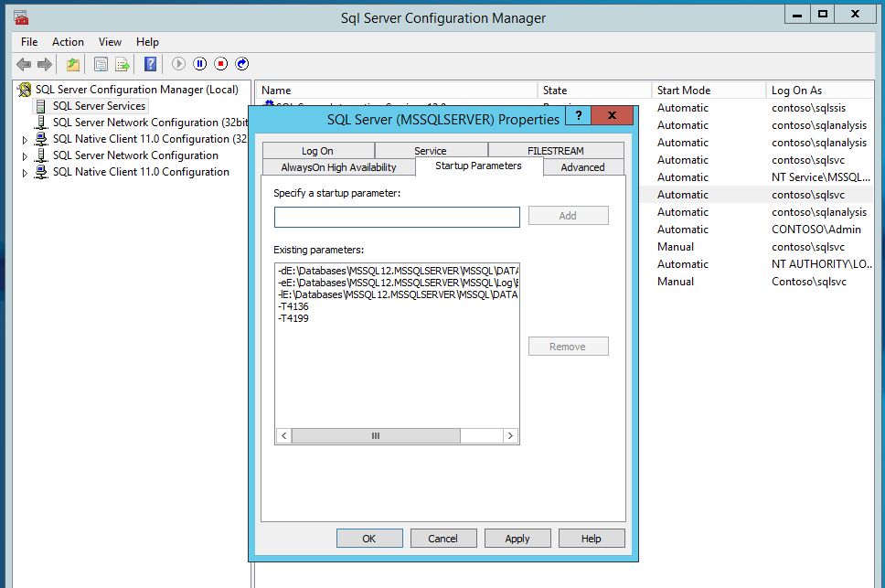Click Cancel in the Properties dialog
This screenshot has width=885, height=588.
[x=443, y=539]
